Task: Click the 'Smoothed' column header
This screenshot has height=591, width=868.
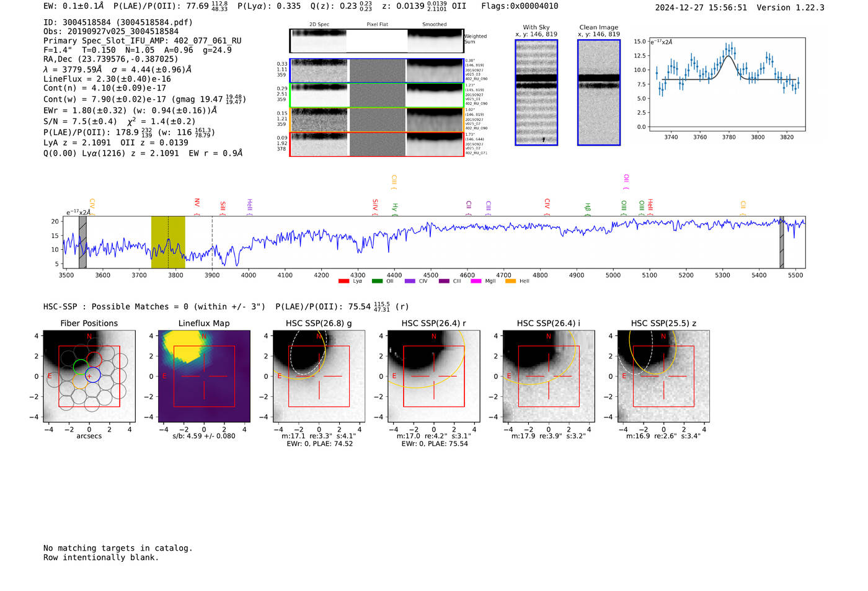Action: point(435,24)
